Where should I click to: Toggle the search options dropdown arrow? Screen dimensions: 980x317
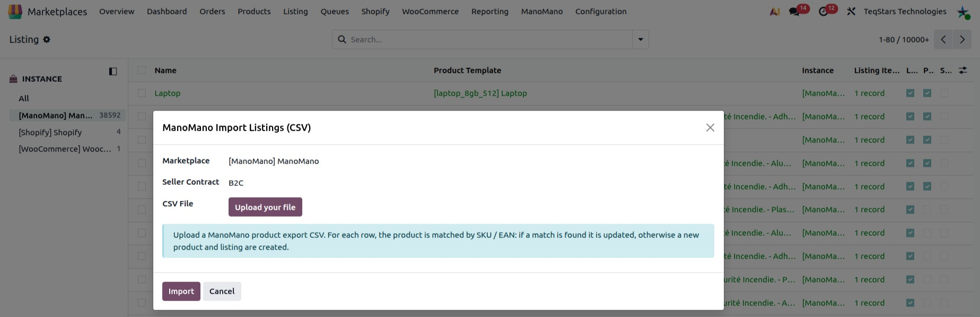(641, 39)
